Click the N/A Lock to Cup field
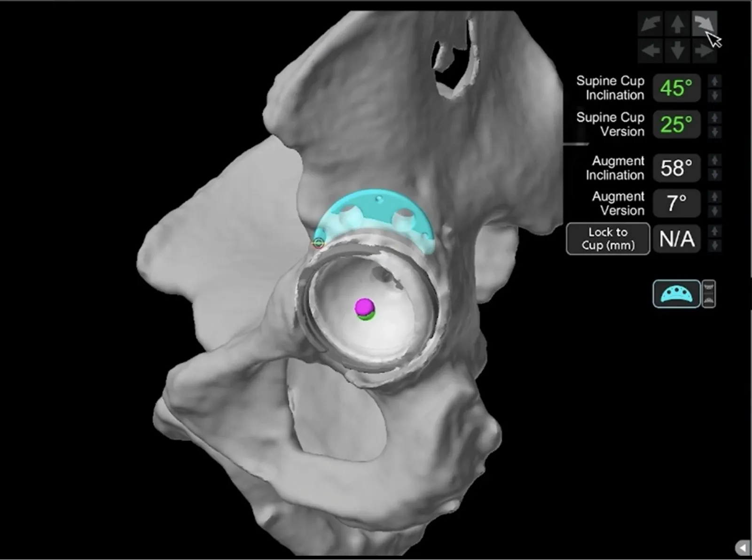The width and height of the screenshot is (752, 560). tap(677, 239)
